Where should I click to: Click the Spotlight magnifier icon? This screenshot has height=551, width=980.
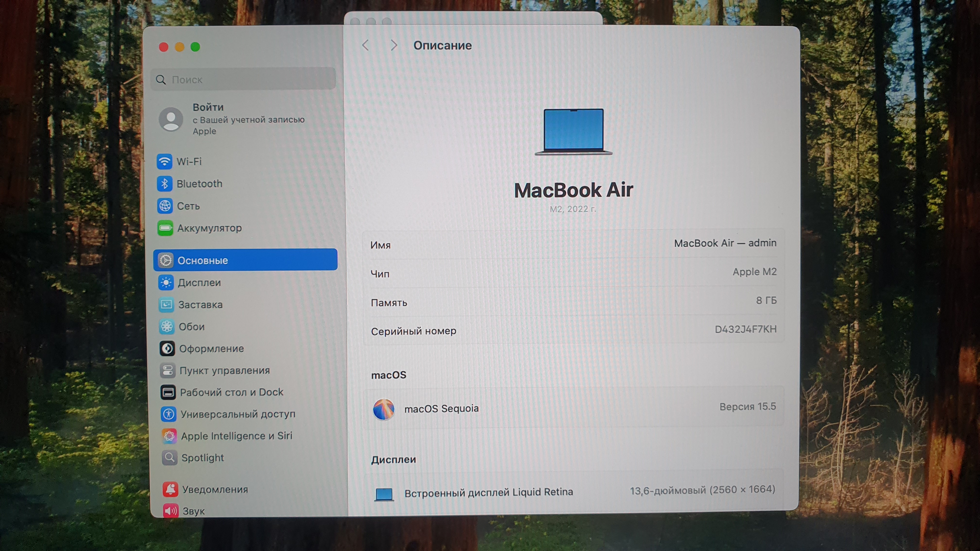(x=169, y=457)
